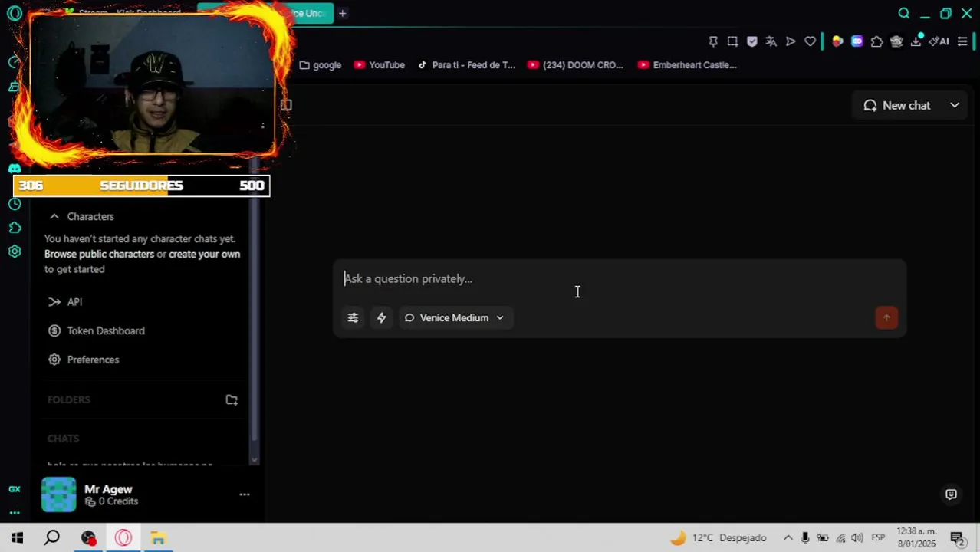Open File Explorer from the taskbar
The width and height of the screenshot is (980, 552).
click(x=158, y=537)
